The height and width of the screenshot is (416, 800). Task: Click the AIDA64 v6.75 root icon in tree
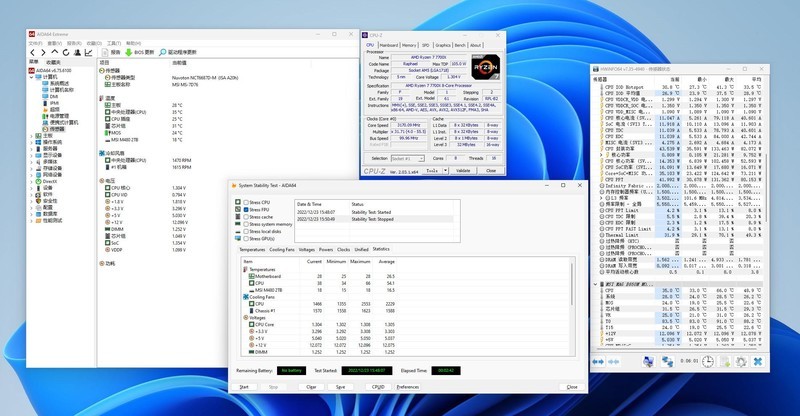[x=32, y=70]
